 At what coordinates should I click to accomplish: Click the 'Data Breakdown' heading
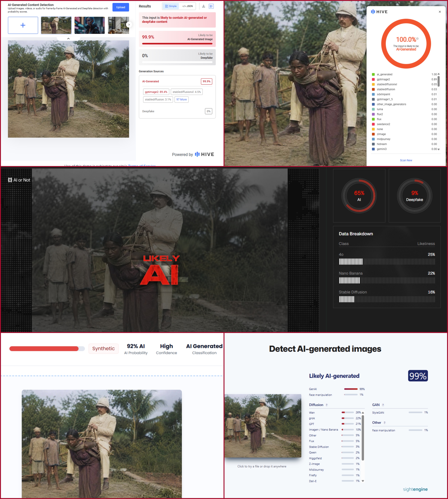(x=356, y=234)
